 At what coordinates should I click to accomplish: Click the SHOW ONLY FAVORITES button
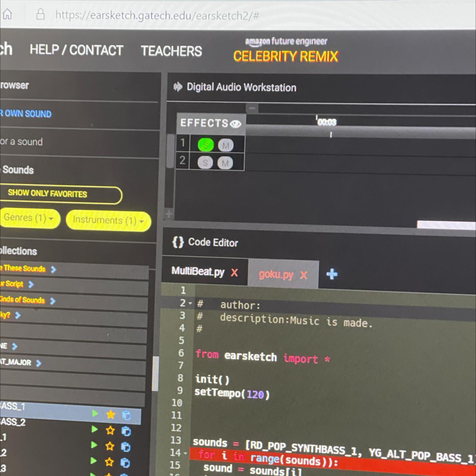pyautogui.click(x=60, y=194)
